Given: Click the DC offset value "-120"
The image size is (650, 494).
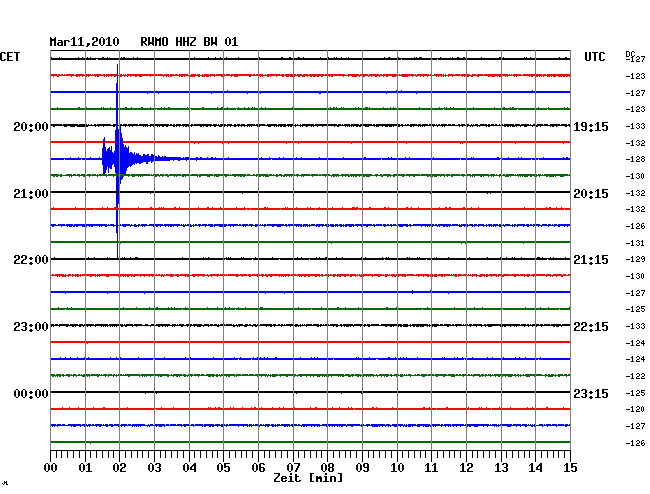Looking at the screenshot, I should coord(635,409).
